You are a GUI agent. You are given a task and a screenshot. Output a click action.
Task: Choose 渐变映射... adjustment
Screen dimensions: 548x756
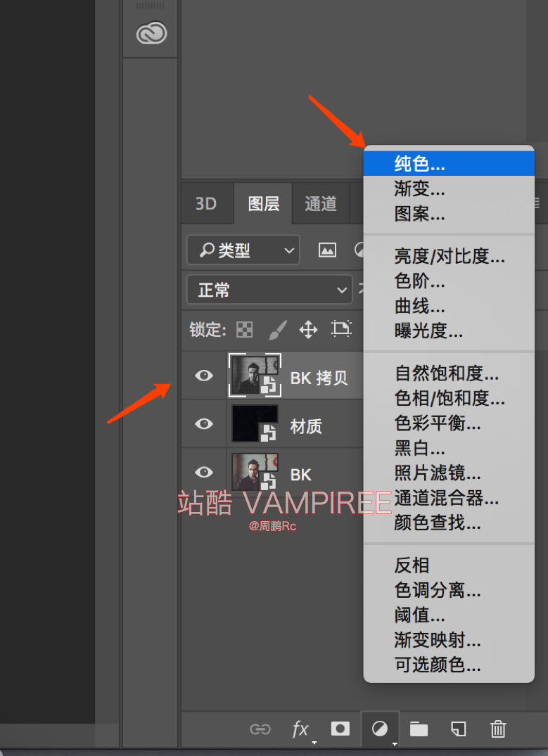coord(449,640)
